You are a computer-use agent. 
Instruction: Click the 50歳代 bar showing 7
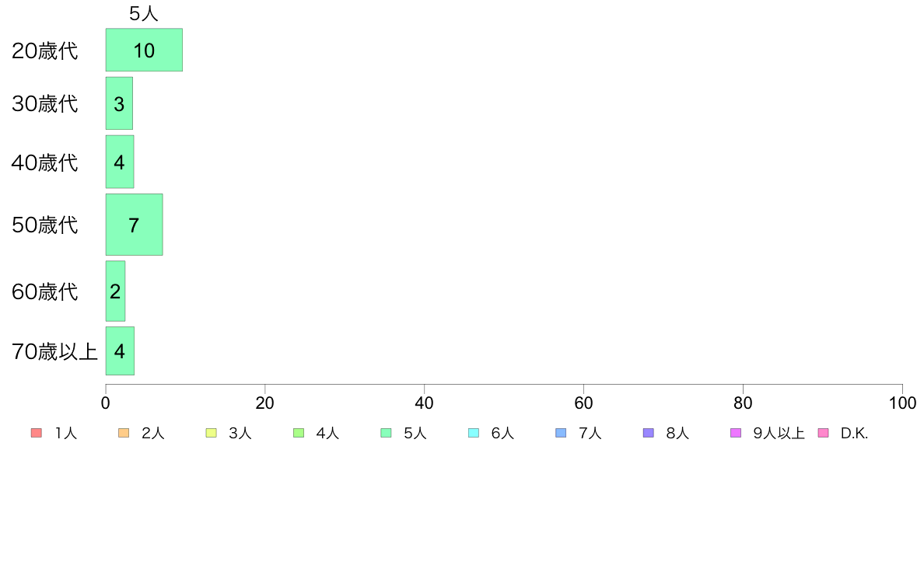[134, 225]
